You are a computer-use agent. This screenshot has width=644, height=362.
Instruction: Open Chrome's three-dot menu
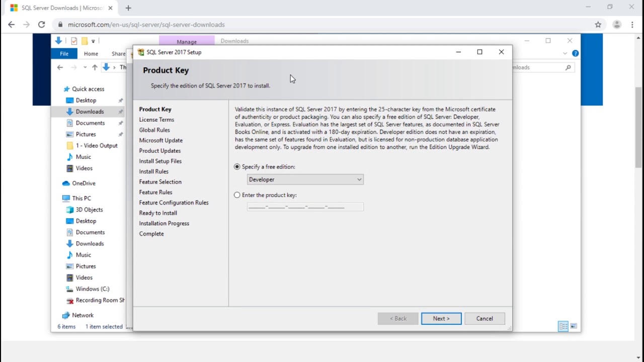pyautogui.click(x=632, y=24)
